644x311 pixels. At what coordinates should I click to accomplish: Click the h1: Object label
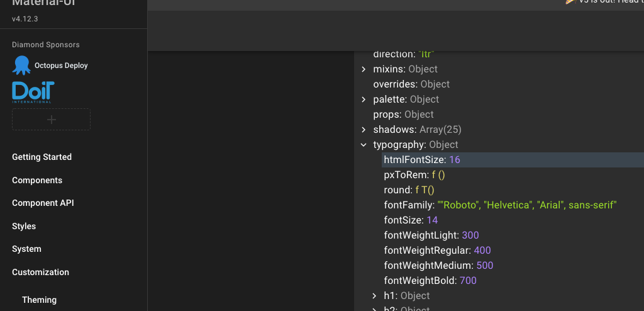pos(407,296)
